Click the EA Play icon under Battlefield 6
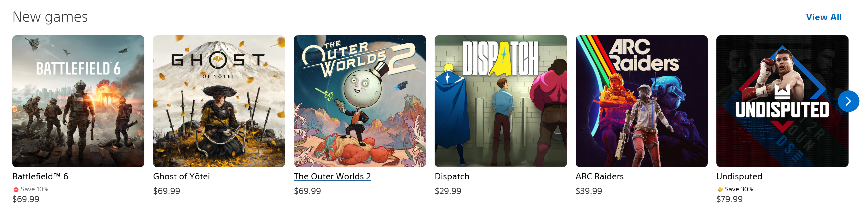This screenshot has height=218, width=868. (x=16, y=189)
